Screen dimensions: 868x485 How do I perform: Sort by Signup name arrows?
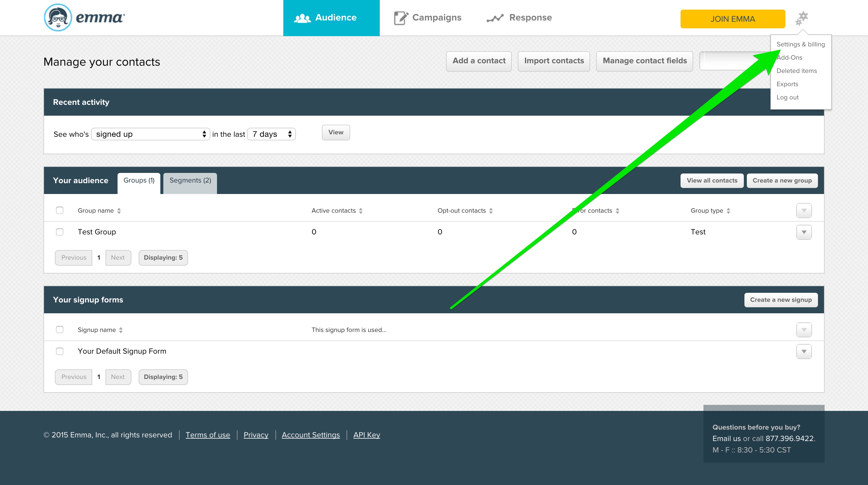click(121, 330)
